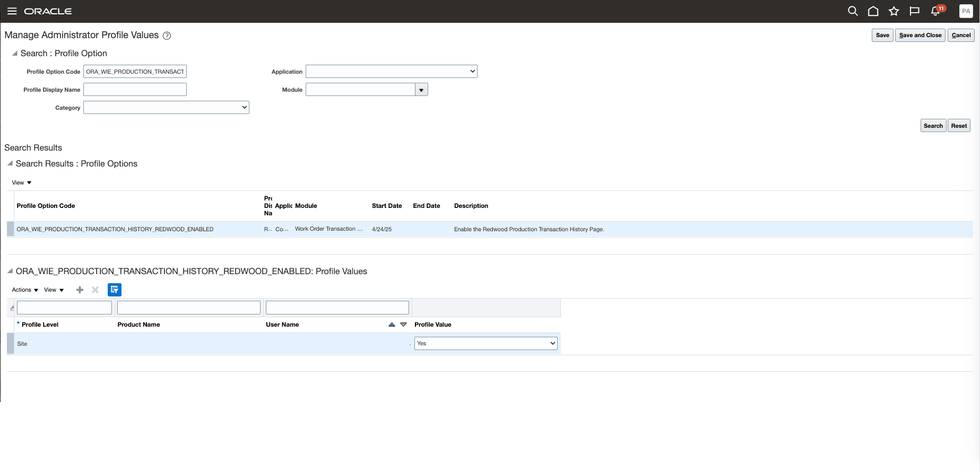Click Save and Close
This screenshot has width=980, height=472.
pyautogui.click(x=920, y=36)
